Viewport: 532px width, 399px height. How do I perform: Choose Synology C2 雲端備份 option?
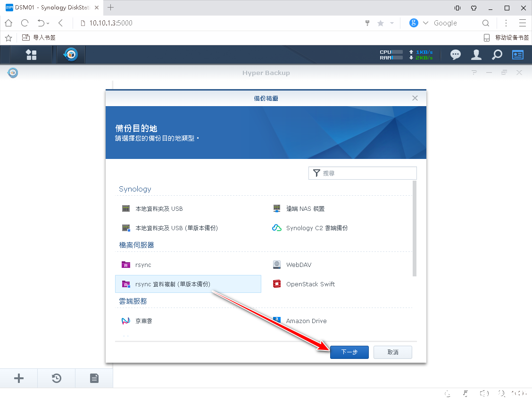pyautogui.click(x=316, y=228)
